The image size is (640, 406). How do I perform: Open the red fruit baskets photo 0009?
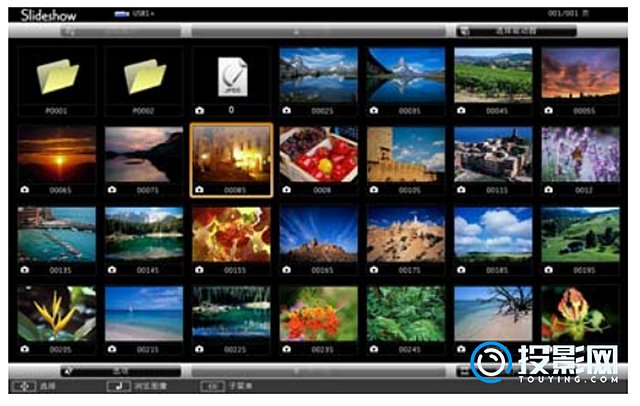[318, 153]
